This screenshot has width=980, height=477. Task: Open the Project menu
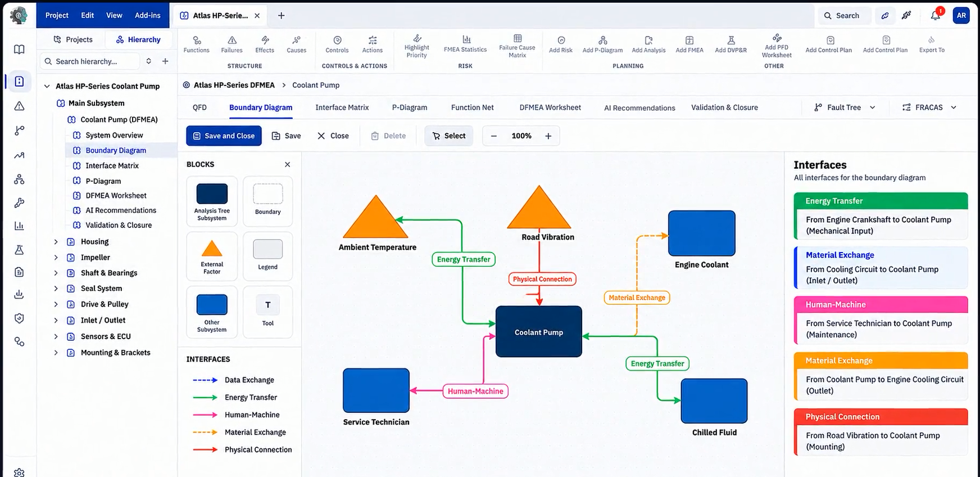pyautogui.click(x=57, y=15)
